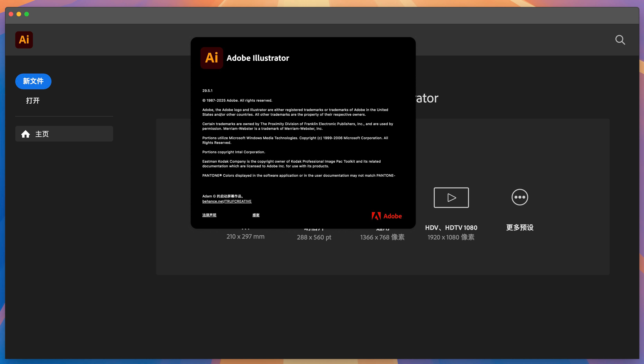Select the 更多预设 preset option

[520, 212]
